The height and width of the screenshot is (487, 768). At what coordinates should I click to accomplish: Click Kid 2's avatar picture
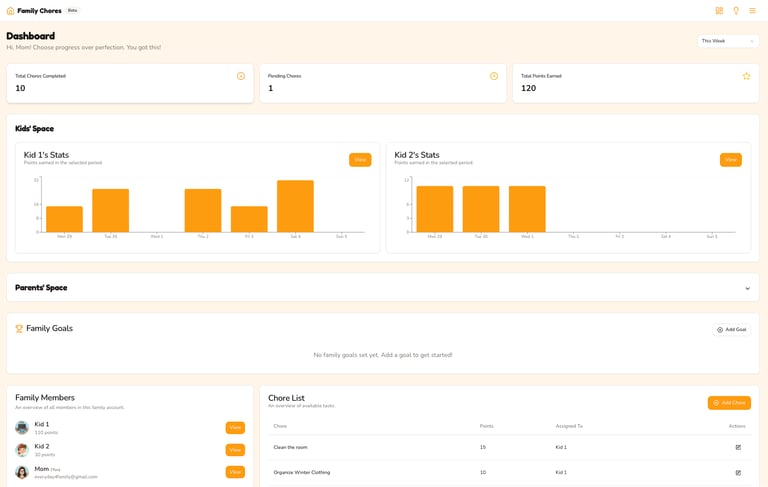(22, 450)
